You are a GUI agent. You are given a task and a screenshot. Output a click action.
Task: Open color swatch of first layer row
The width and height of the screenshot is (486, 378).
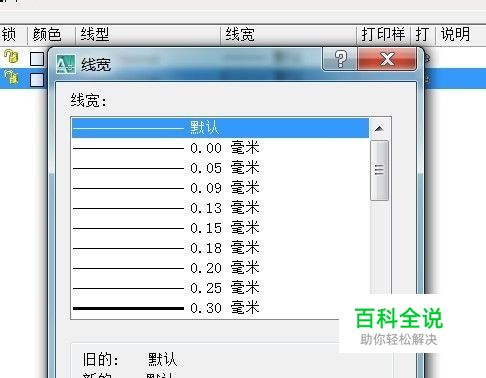[37, 59]
